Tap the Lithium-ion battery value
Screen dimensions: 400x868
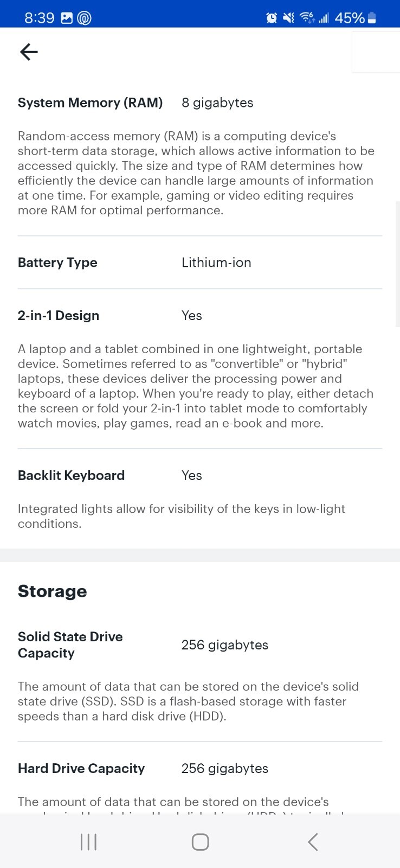[216, 263]
